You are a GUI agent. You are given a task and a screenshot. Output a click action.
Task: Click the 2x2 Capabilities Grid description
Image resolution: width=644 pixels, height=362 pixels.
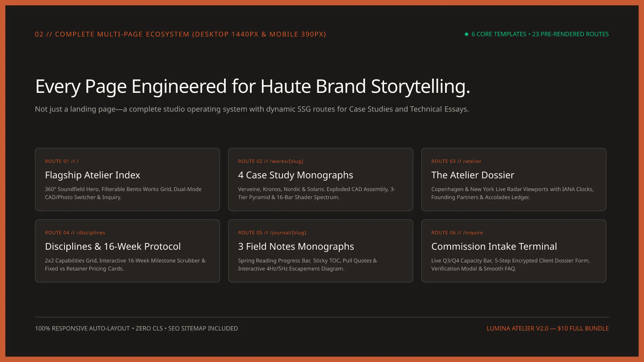coord(125,264)
